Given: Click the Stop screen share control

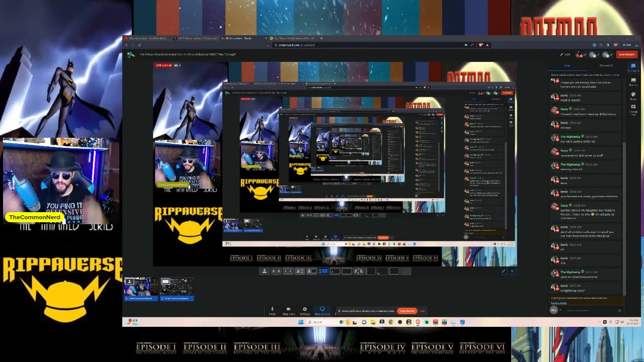Looking at the screenshot, I should tap(322, 311).
